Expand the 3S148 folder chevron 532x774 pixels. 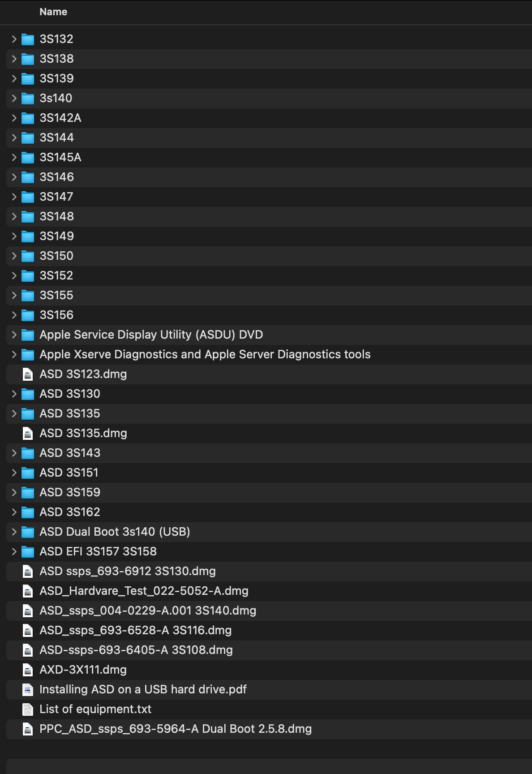coord(14,217)
